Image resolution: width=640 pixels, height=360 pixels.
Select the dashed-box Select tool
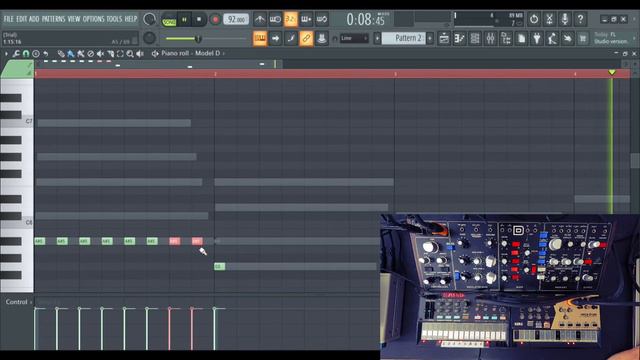point(120,53)
